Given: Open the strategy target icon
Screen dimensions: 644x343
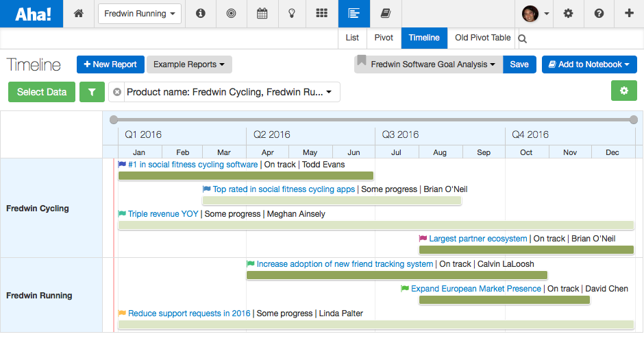Looking at the screenshot, I should [x=232, y=14].
